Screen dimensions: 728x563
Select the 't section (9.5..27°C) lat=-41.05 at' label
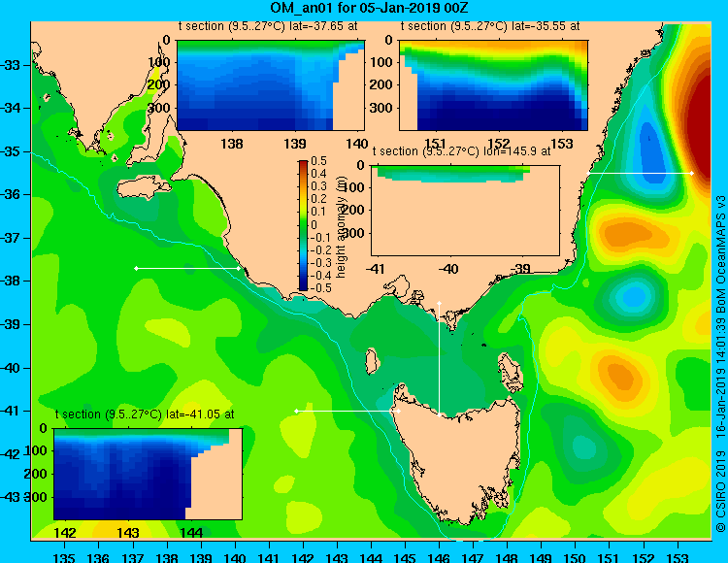point(145,414)
